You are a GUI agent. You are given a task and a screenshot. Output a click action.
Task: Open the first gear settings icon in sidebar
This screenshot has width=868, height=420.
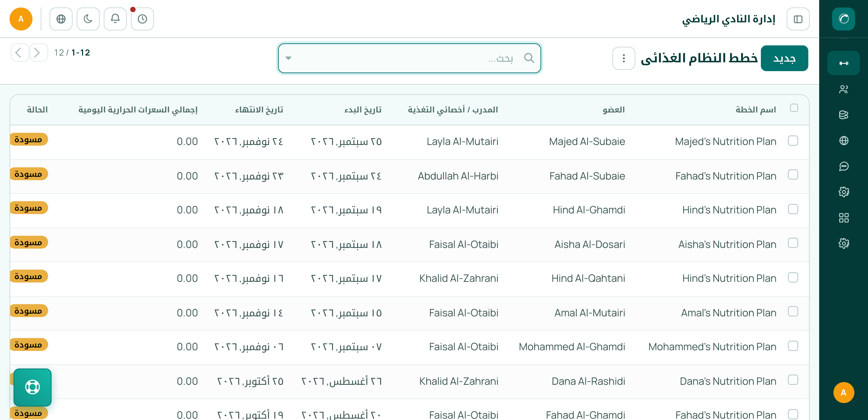pos(844,192)
